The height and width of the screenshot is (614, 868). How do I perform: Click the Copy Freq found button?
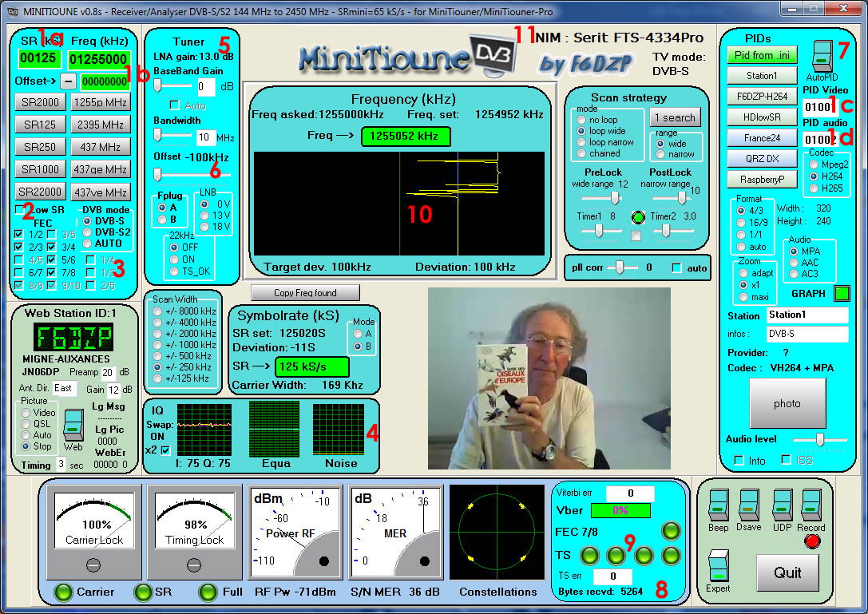[304, 292]
